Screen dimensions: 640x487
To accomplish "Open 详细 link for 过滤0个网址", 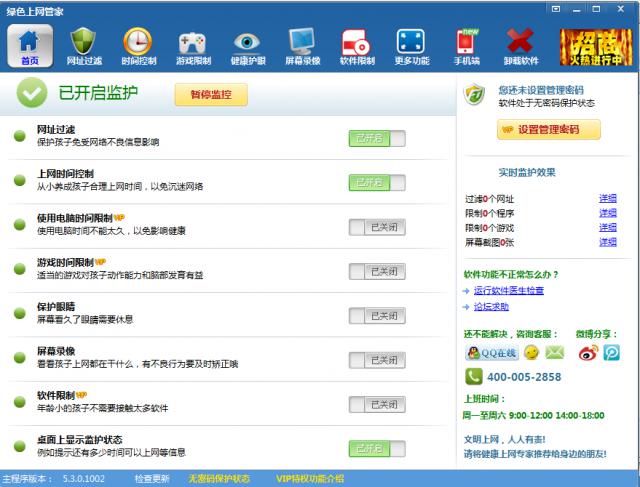I will (x=607, y=198).
